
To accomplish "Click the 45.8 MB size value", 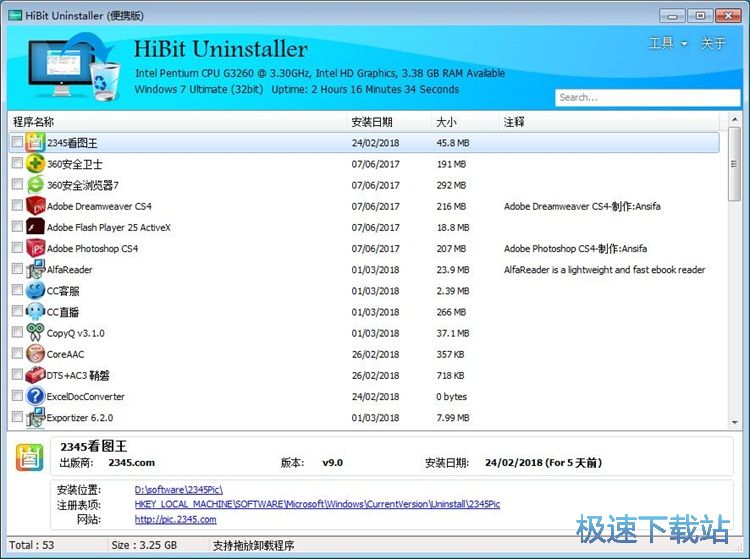I will click(452, 142).
